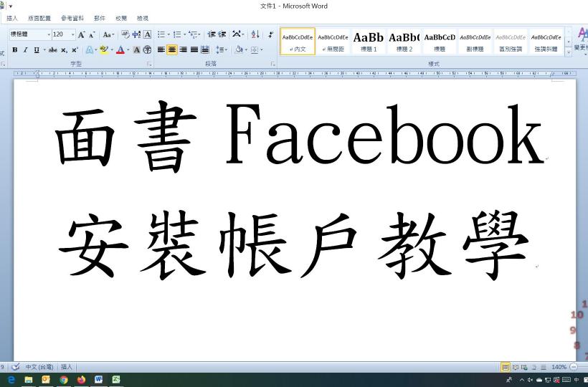Viewport: 588px width, 387px height.
Task: Apply the 標題 2 style
Action: pyautogui.click(x=404, y=42)
